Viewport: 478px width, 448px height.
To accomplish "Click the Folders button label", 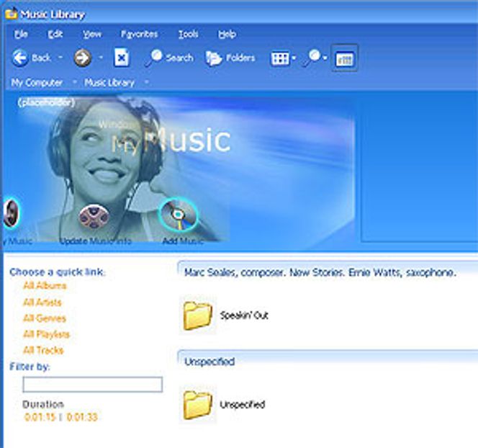I will (240, 58).
